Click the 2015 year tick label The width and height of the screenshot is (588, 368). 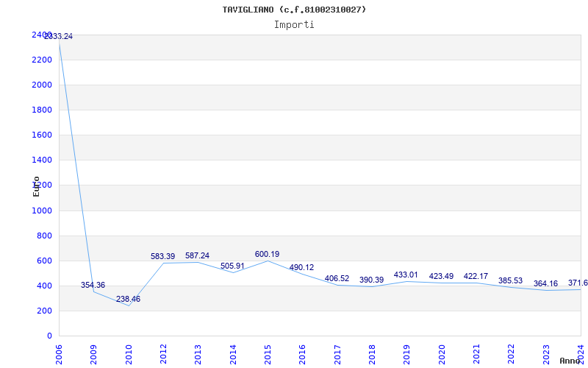click(x=268, y=355)
